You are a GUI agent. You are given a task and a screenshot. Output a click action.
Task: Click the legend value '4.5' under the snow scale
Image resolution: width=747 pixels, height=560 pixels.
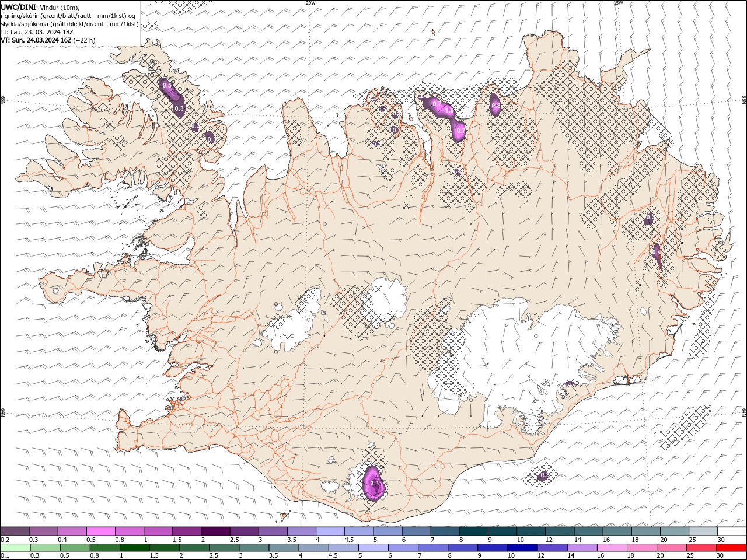pyautogui.click(x=349, y=540)
